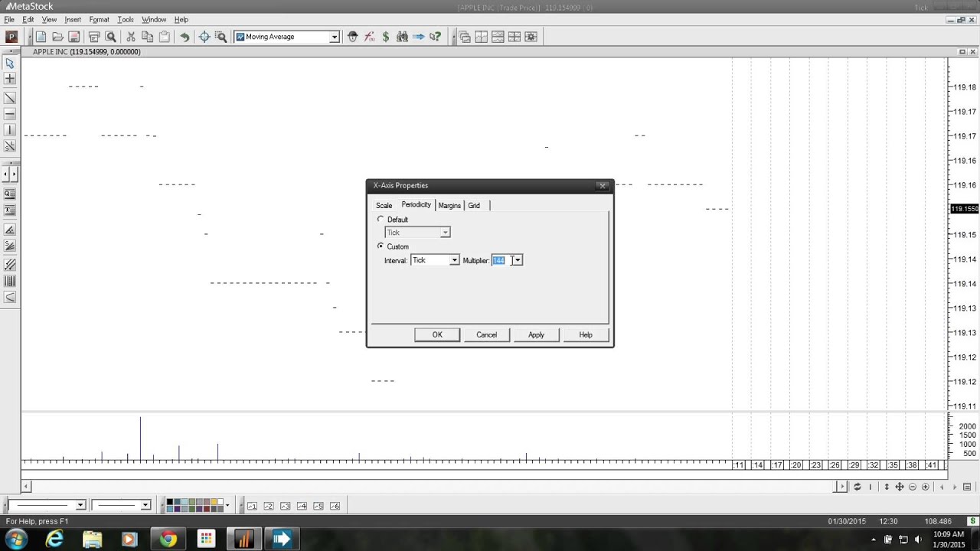The width and height of the screenshot is (980, 551).
Task: Select chart template number 1 icon
Action: tap(252, 506)
